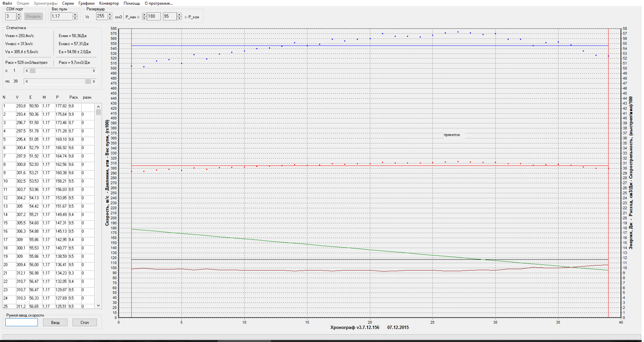Click the shot table scroll-down arrow
This screenshot has width=644, height=342.
click(98, 305)
